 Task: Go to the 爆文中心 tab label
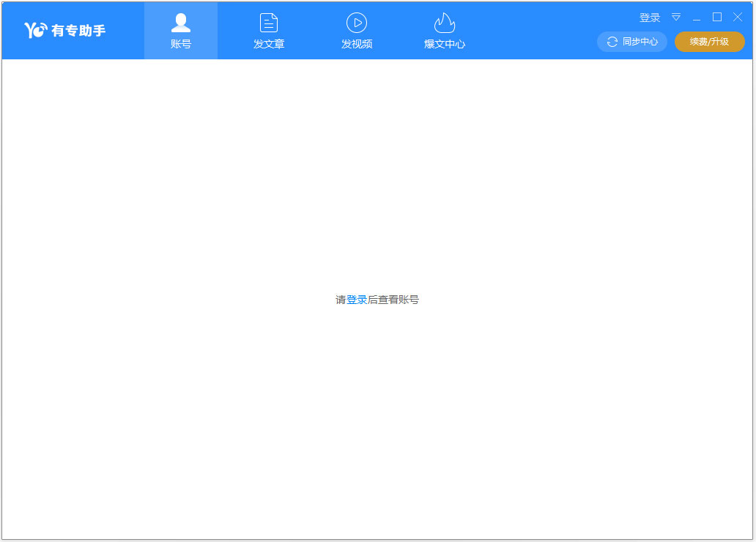445,44
